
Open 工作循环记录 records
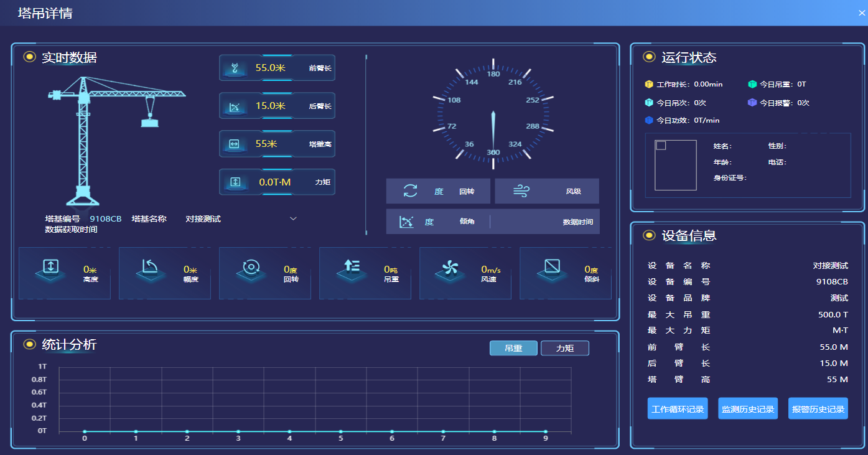pyautogui.click(x=678, y=408)
